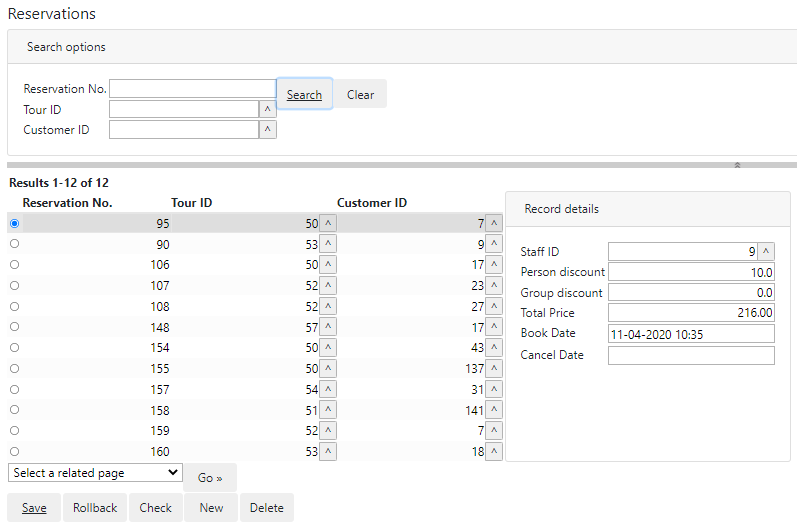This screenshot has width=797, height=531.
Task: Edit the Book Date field
Action: pos(691,334)
